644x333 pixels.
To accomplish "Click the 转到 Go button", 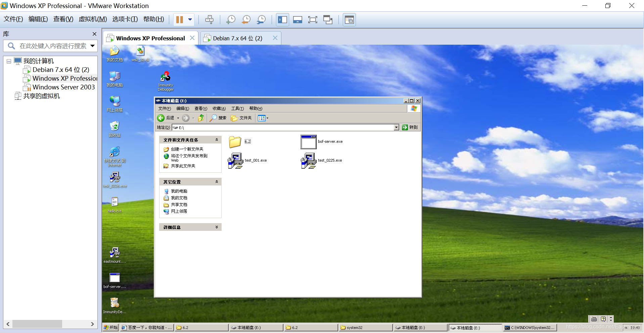I will pos(410,127).
